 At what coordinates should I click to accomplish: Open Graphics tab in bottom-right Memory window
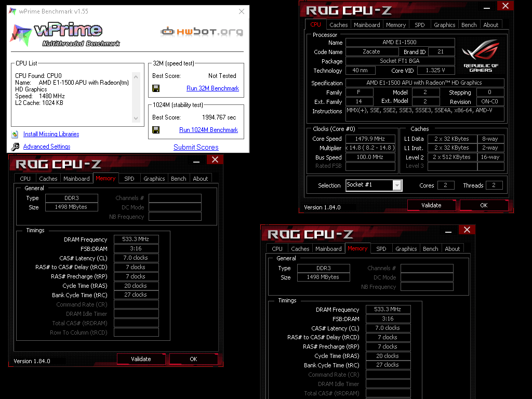click(406, 249)
